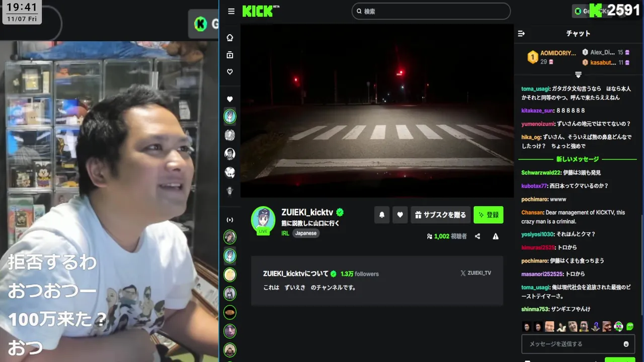Click the サブスクを贈る gift button
Image resolution: width=644 pixels, height=362 pixels.
[441, 215]
